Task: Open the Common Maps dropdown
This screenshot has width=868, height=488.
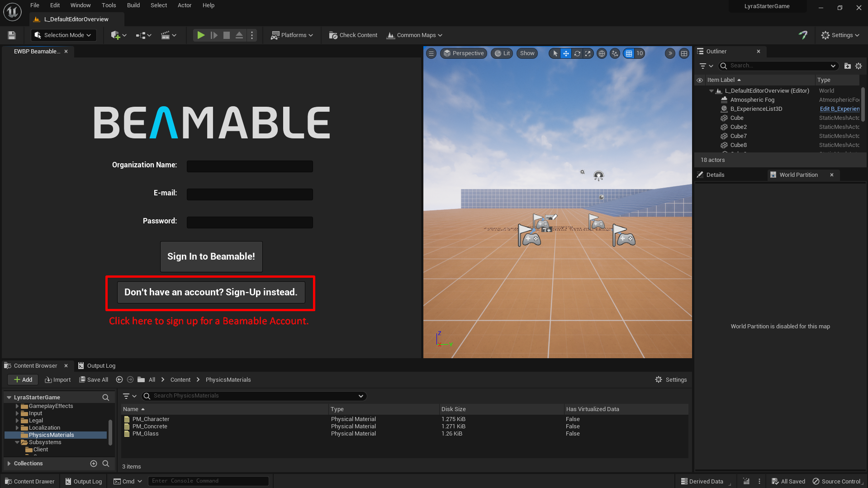Action: pos(414,35)
